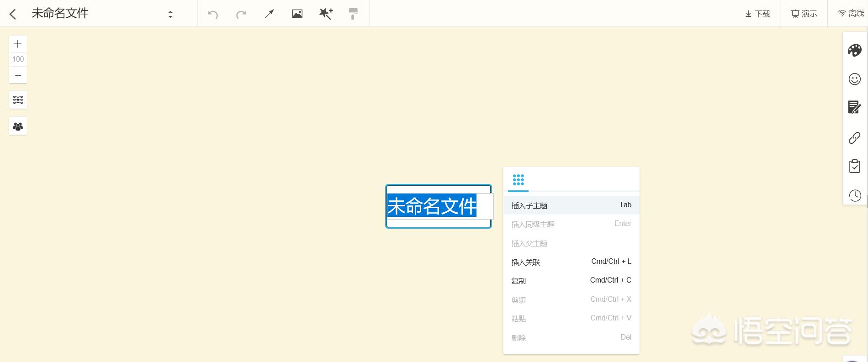Viewport: 868px width, 362px height.
Task: Click the magic wand style icon
Action: point(326,14)
